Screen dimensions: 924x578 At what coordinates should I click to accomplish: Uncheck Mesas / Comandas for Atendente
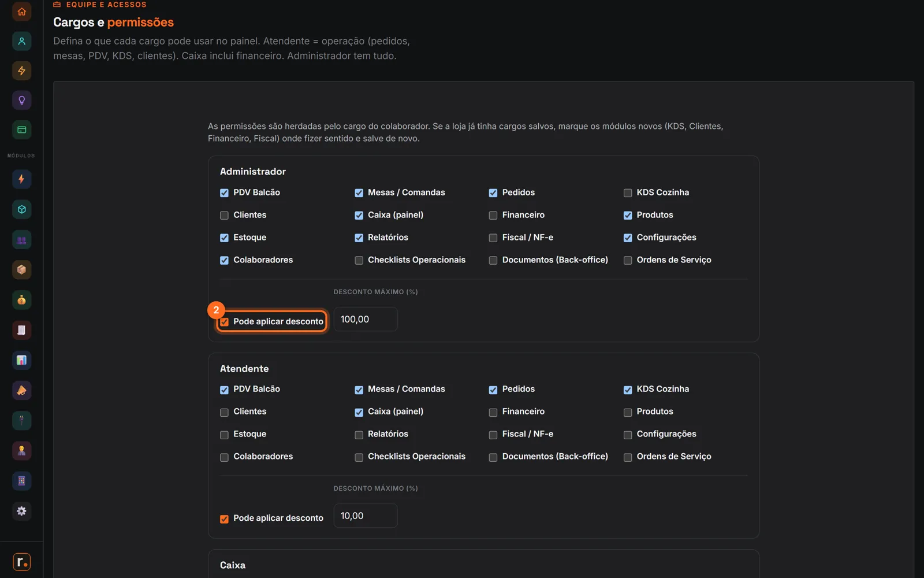tap(359, 390)
